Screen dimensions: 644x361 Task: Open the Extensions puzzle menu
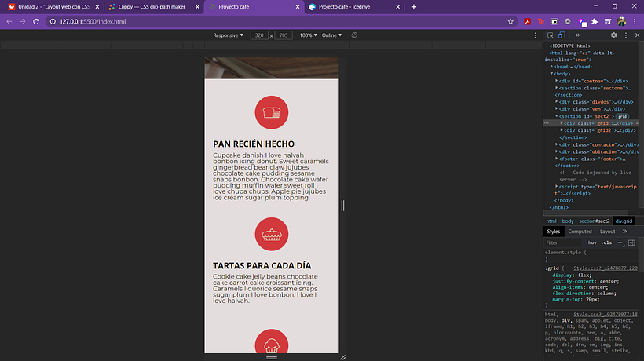point(595,21)
